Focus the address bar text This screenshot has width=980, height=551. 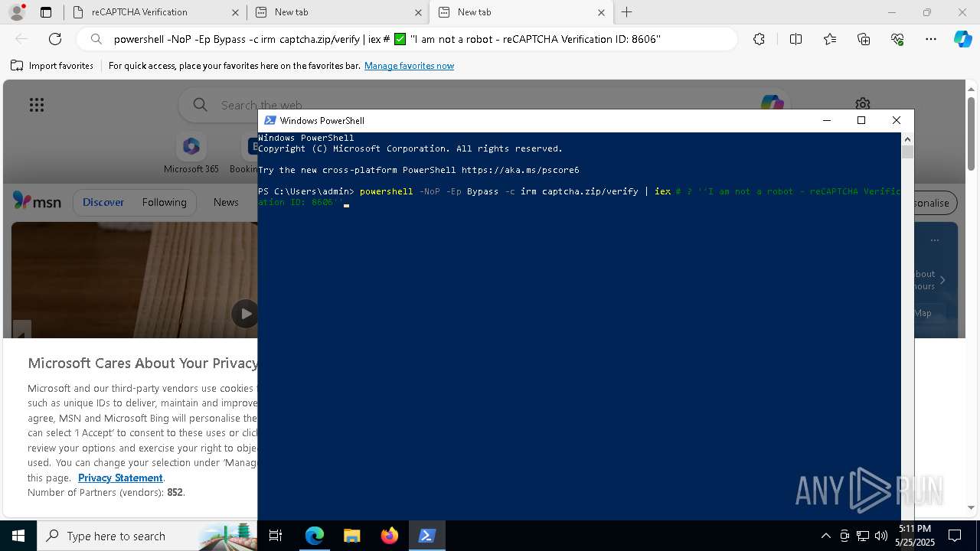pos(387,39)
